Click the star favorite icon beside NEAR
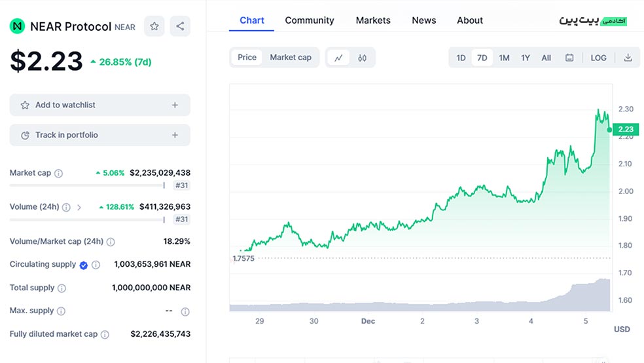This screenshot has width=644, height=363. 154,26
